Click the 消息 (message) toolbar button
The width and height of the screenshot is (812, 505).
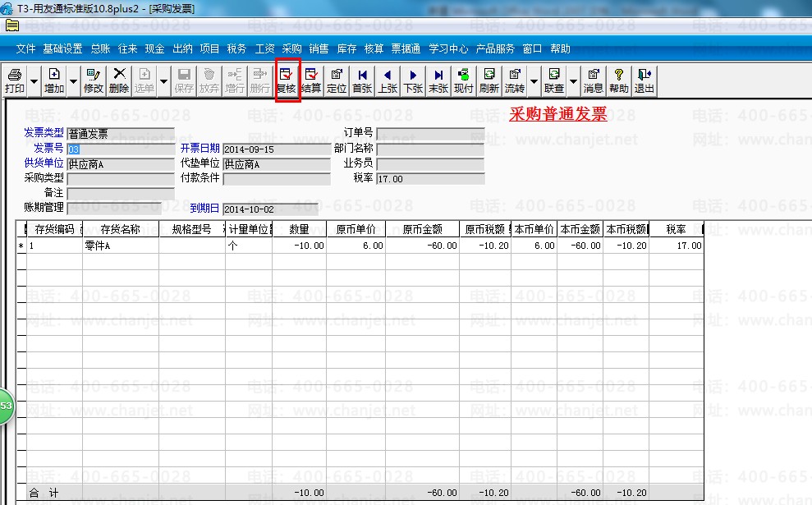(x=593, y=80)
